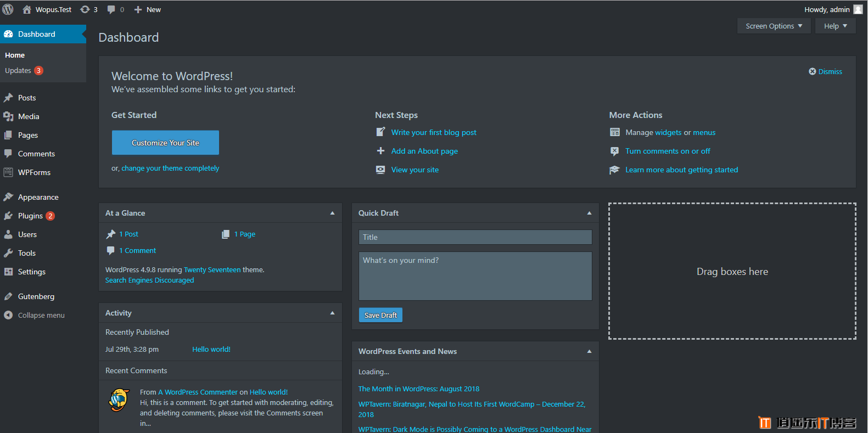Click the write post pencil icon
The height and width of the screenshot is (433, 868).
coord(380,132)
